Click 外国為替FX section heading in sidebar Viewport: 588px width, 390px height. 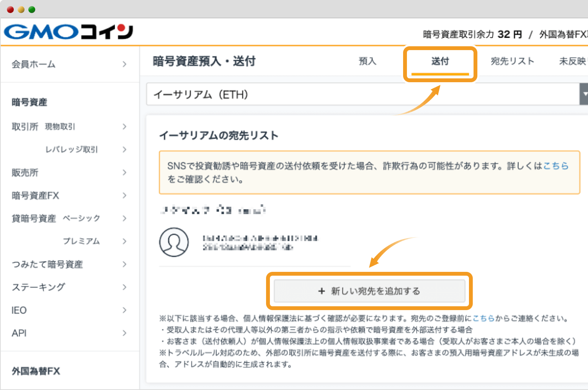point(36,371)
